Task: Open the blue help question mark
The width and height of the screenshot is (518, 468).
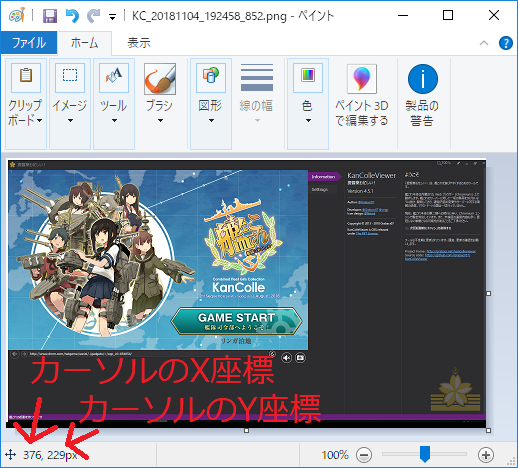Action: click(x=506, y=43)
